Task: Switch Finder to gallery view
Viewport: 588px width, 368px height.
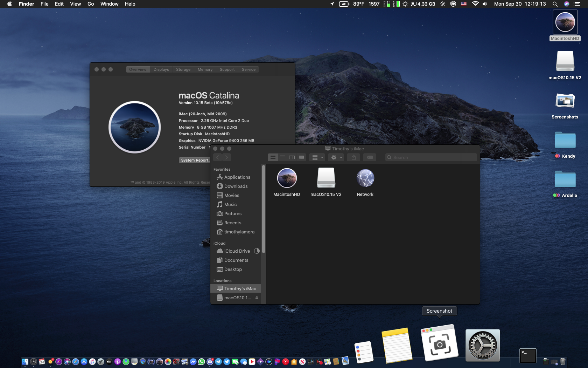Action: (x=301, y=157)
